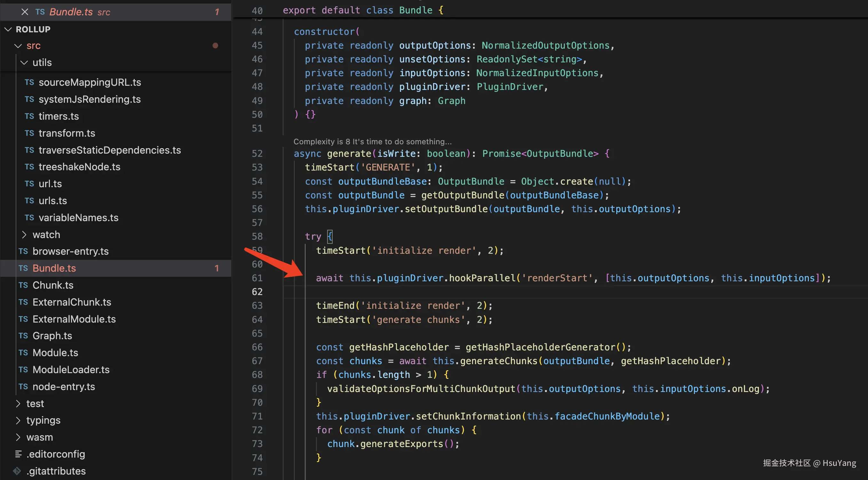
Task: Expand the typings folder
Action: pos(18,420)
